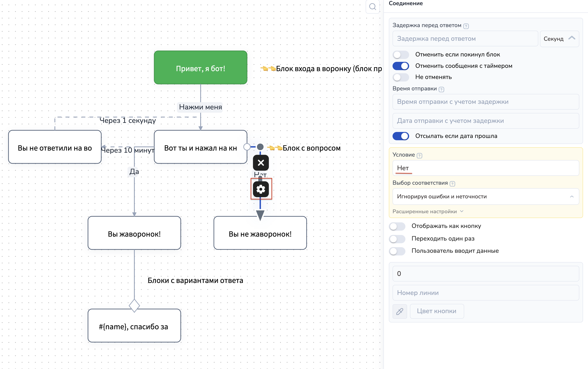Screen dimensions: 588x369
Task: Expand Расширенные настройки section
Action: pos(428,211)
